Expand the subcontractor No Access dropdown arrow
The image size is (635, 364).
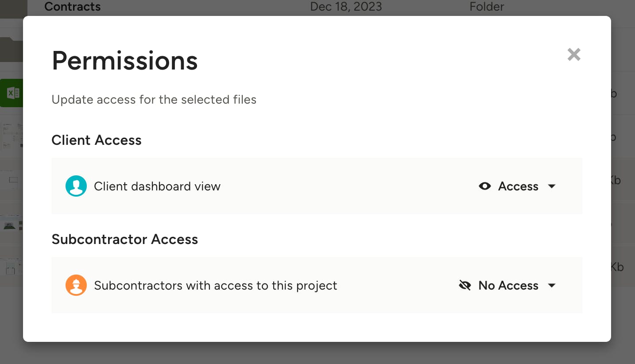(552, 286)
